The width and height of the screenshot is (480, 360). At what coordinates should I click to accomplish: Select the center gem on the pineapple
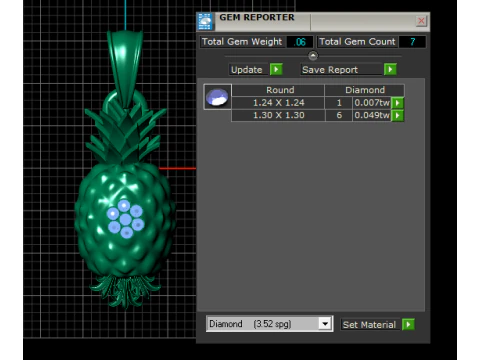[126, 219]
